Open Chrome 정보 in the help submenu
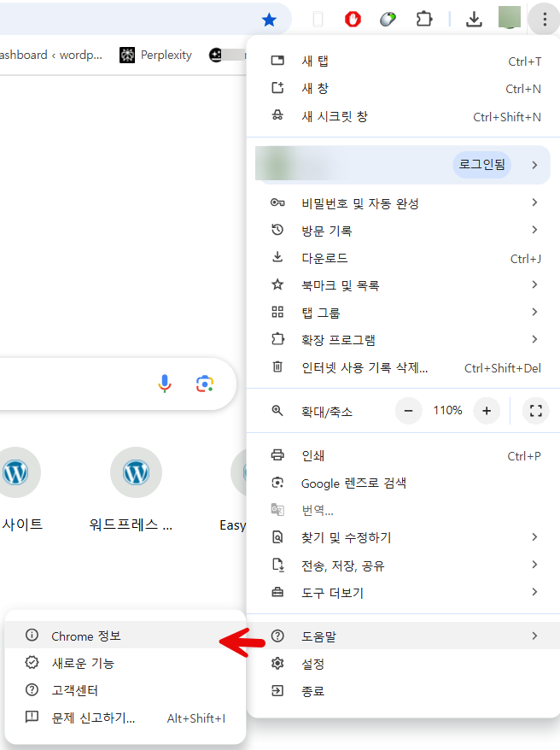The height and width of the screenshot is (750, 560). click(125, 636)
